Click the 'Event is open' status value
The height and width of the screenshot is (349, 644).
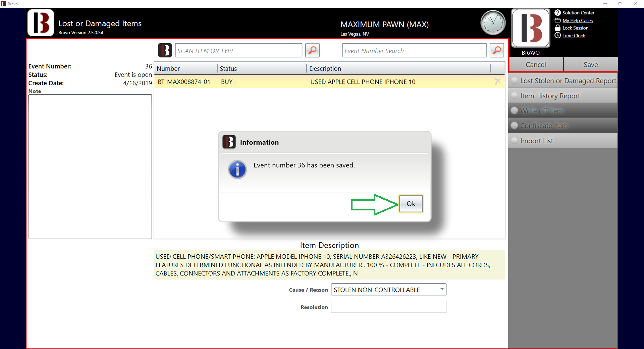[x=133, y=74]
